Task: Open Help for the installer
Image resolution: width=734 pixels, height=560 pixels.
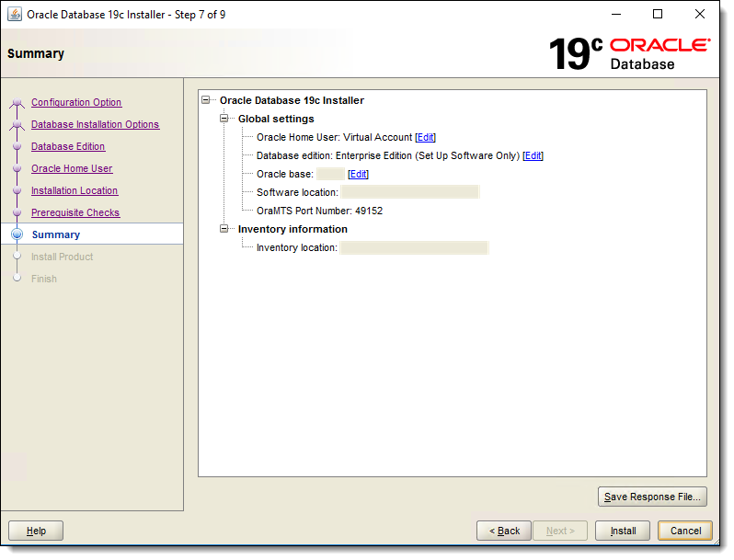Action: pos(36,531)
